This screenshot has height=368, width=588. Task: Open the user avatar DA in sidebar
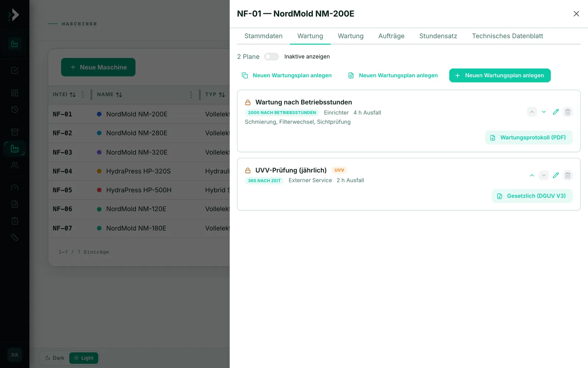tap(15, 355)
